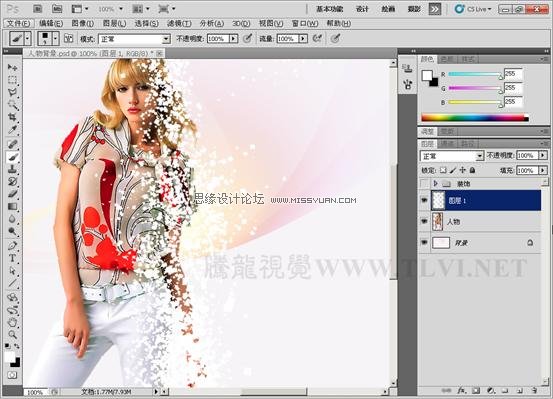Open the Arrange Documents dropdown
The height and width of the screenshot is (399, 553).
141,9
